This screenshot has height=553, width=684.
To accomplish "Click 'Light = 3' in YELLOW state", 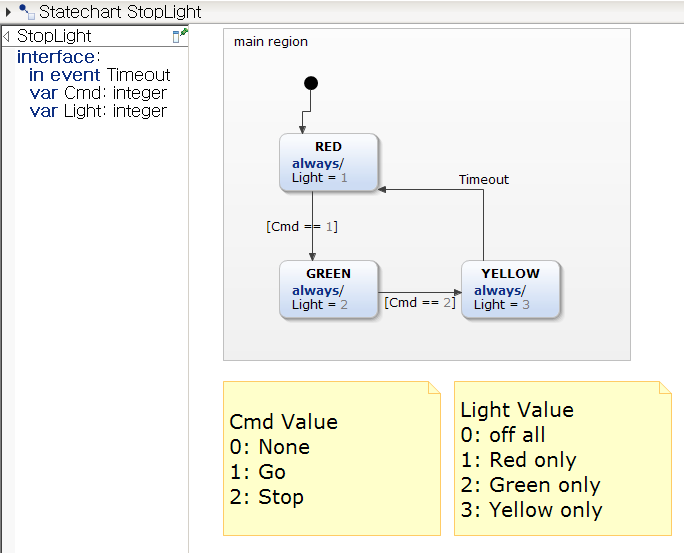I will pos(502,304).
